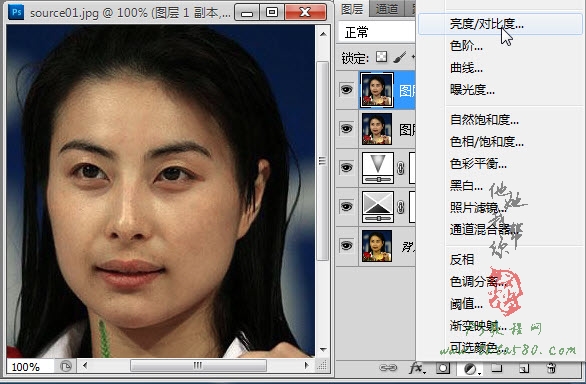Click the link layers chain icon
586x384 pixels.
(x=388, y=368)
